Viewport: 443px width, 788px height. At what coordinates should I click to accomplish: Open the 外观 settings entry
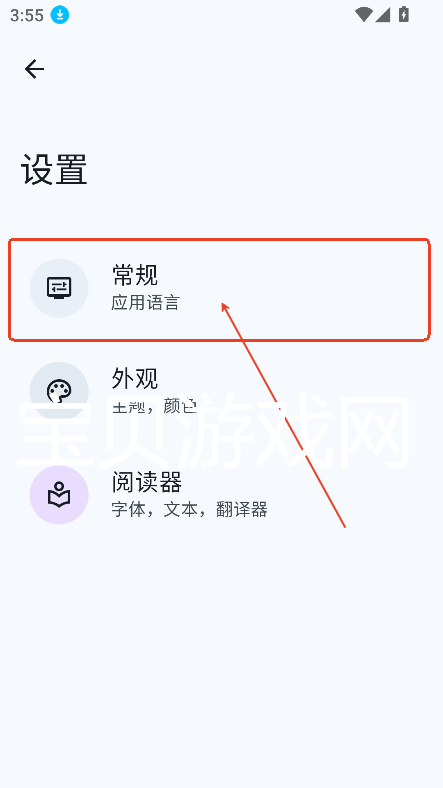(219, 391)
